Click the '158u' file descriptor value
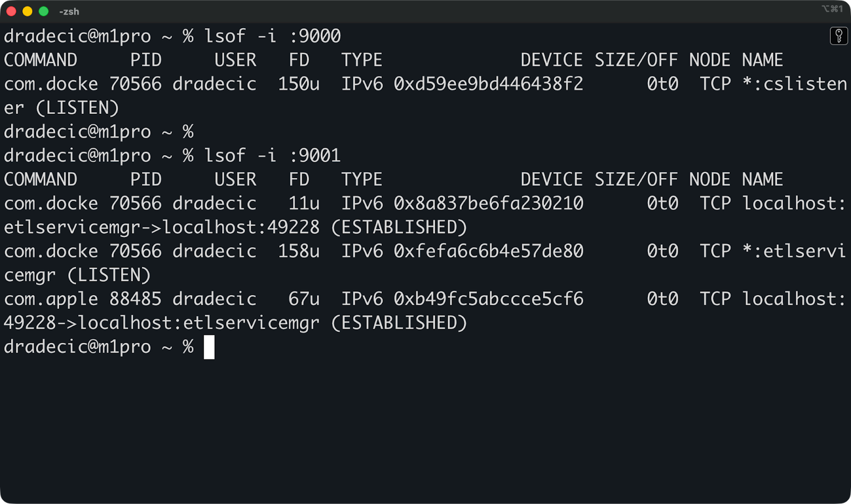 [298, 251]
